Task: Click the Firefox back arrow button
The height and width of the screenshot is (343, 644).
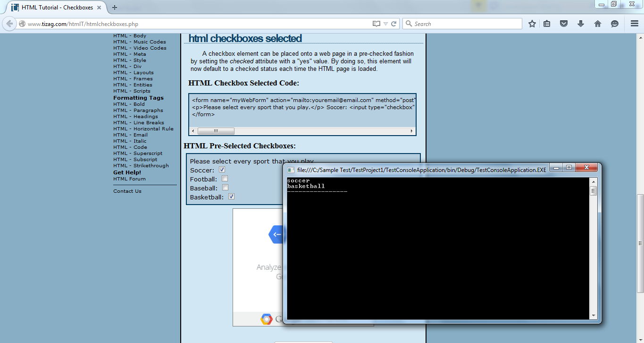Action: (9, 24)
